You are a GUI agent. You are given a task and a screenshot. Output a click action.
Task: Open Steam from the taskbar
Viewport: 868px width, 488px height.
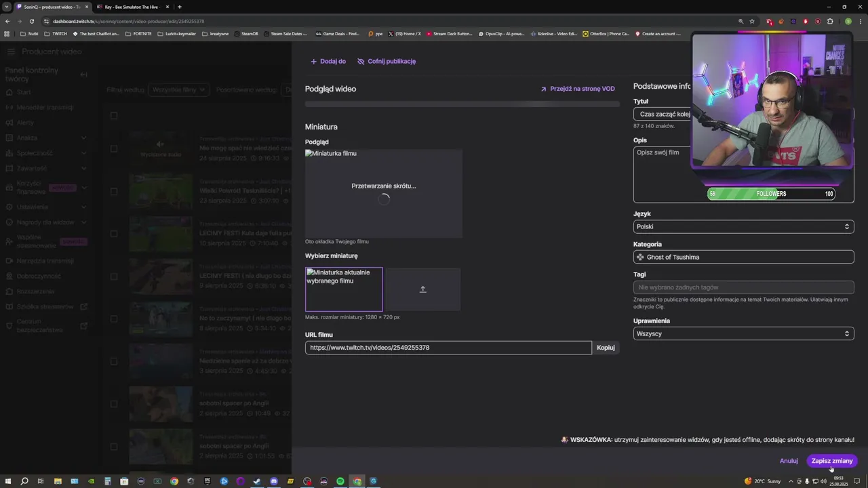[x=257, y=481]
